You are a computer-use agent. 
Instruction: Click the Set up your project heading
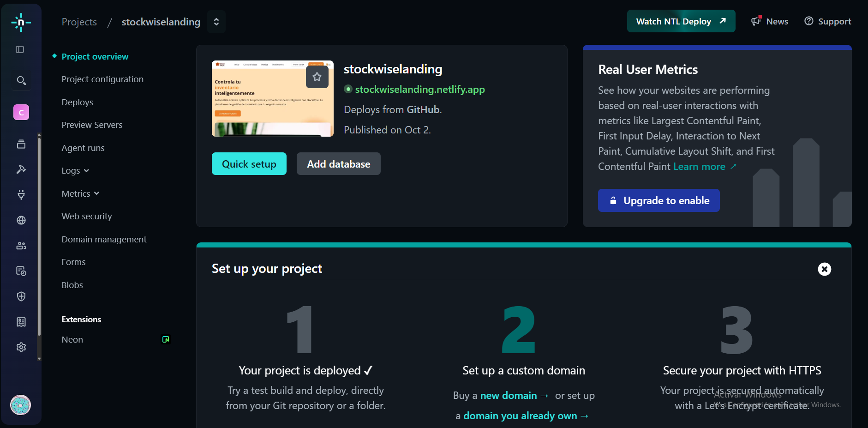[x=267, y=269]
